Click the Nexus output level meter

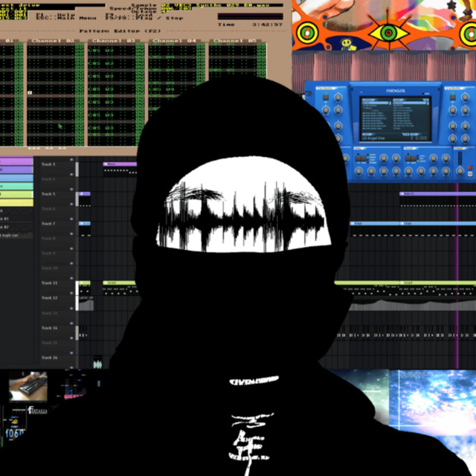pyautogui.click(x=460, y=158)
